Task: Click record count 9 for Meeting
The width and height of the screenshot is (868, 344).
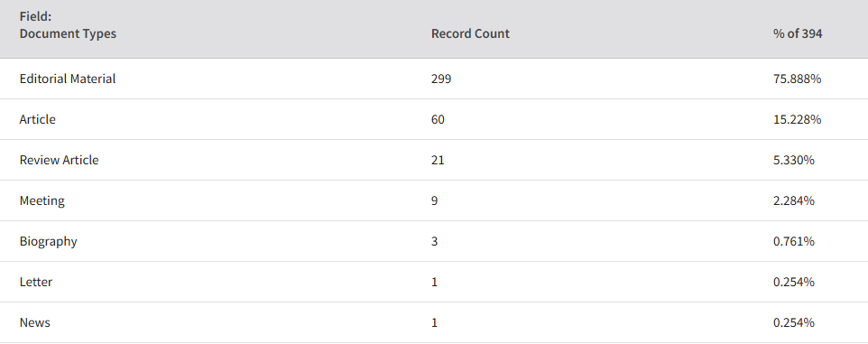Action: pos(435,200)
